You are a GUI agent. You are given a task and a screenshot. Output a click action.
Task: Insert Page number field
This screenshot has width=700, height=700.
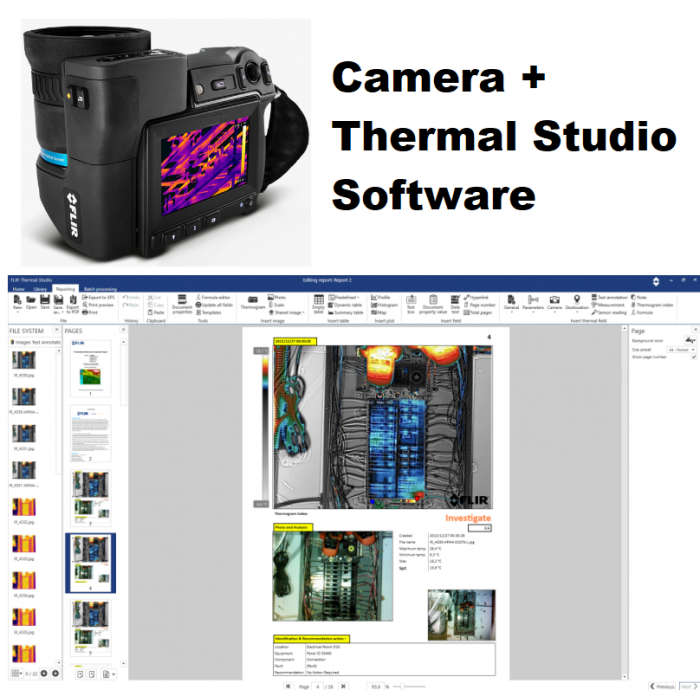[479, 305]
